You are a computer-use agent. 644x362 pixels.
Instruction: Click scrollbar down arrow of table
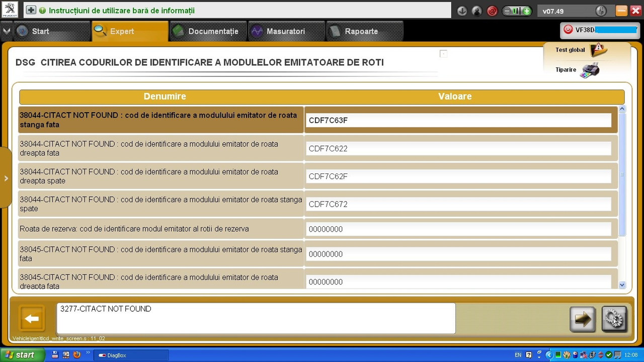(622, 285)
